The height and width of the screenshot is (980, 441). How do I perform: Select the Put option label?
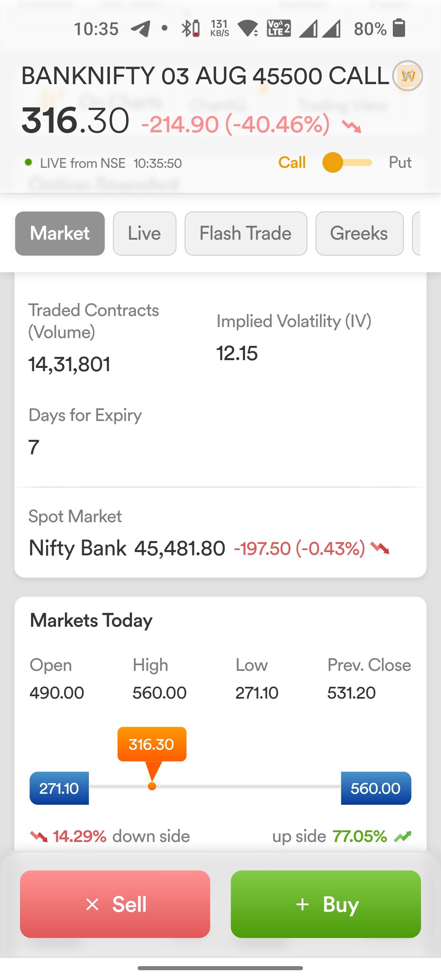click(400, 163)
